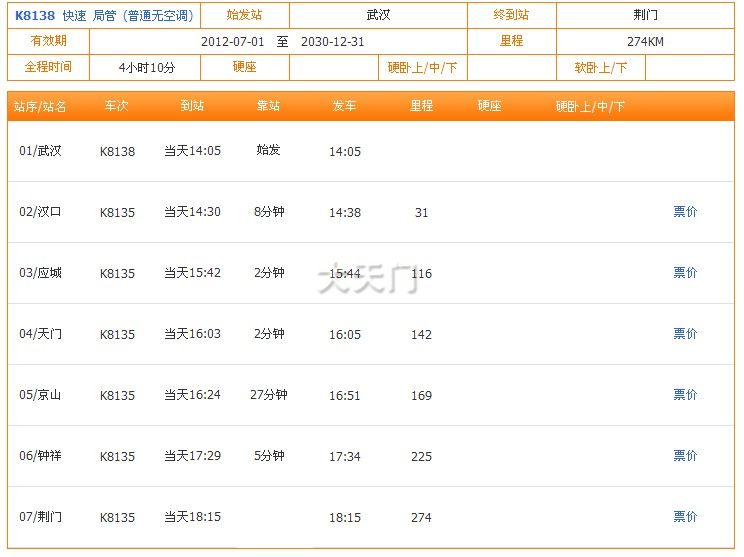The image size is (744, 557).
Task: Select the 到站 column header
Action: click(192, 106)
